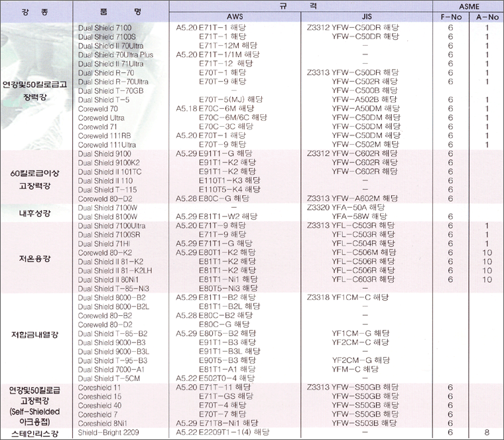Click product name 'Dual Shield T-5'
This screenshot has width=504, height=440.
[104, 100]
